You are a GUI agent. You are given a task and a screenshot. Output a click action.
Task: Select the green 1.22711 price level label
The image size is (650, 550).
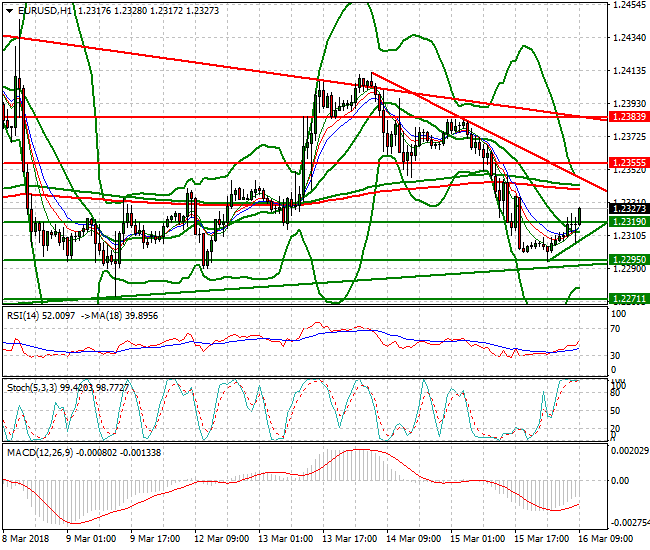(629, 299)
